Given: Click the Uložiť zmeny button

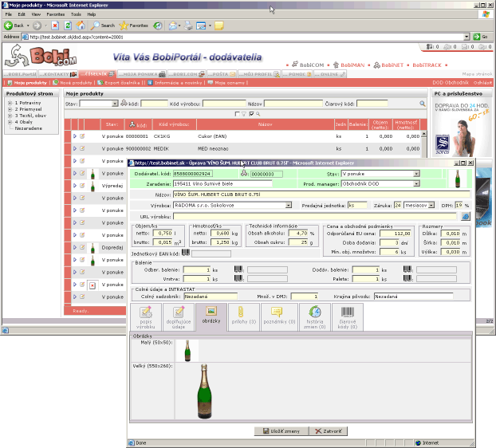Looking at the screenshot, I should pos(281,431).
